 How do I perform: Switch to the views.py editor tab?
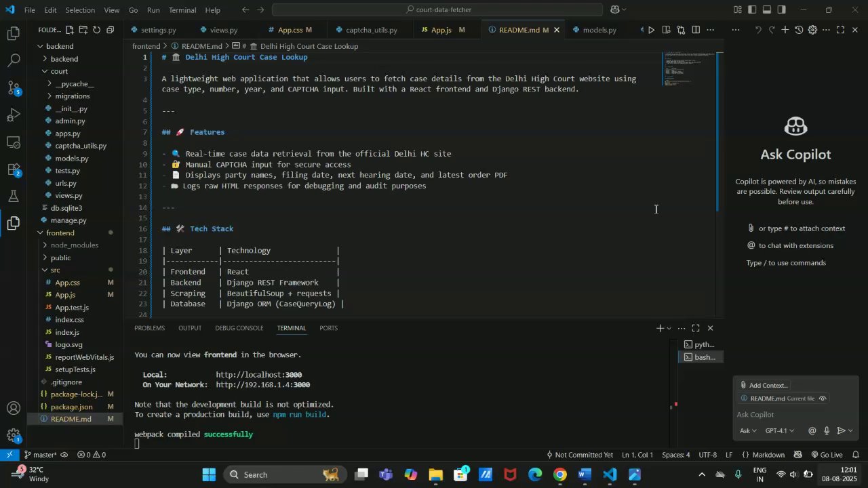[x=223, y=30]
